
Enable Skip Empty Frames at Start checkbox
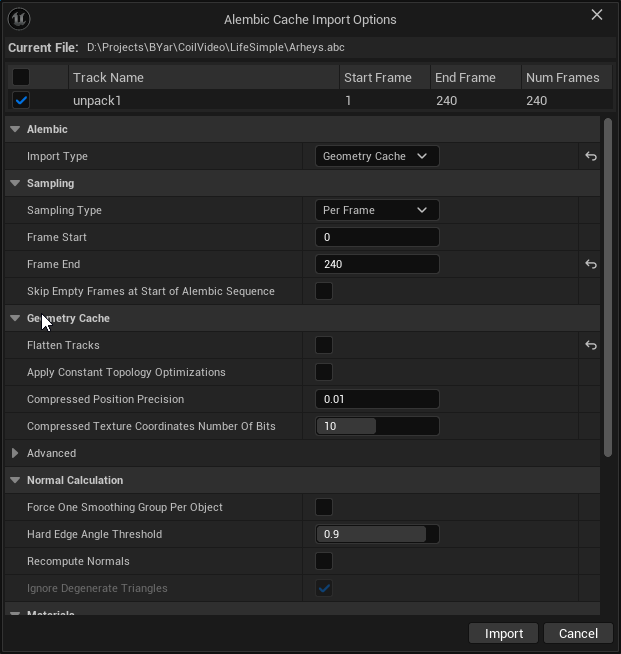[324, 291]
